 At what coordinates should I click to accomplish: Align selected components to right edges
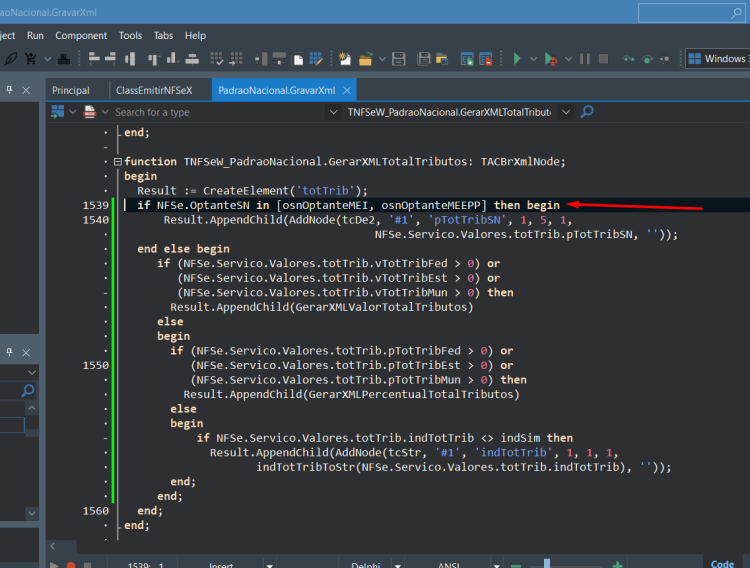tap(110, 59)
